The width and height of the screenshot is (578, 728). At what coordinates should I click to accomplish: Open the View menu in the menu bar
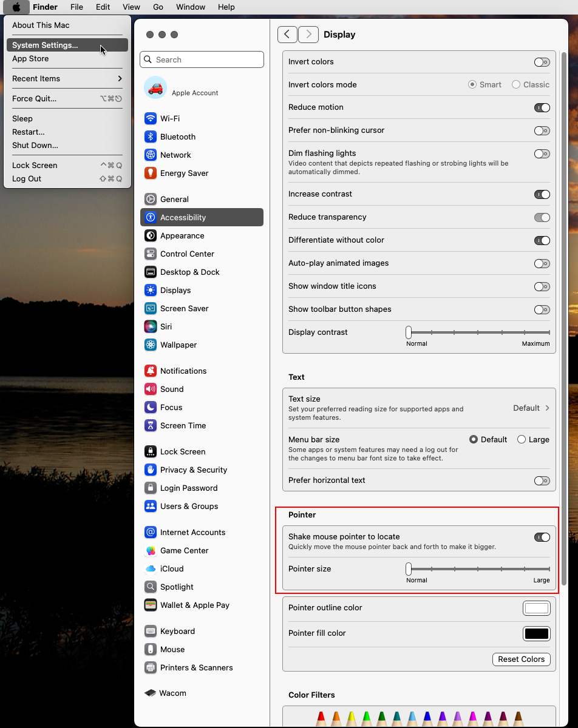pyautogui.click(x=131, y=7)
